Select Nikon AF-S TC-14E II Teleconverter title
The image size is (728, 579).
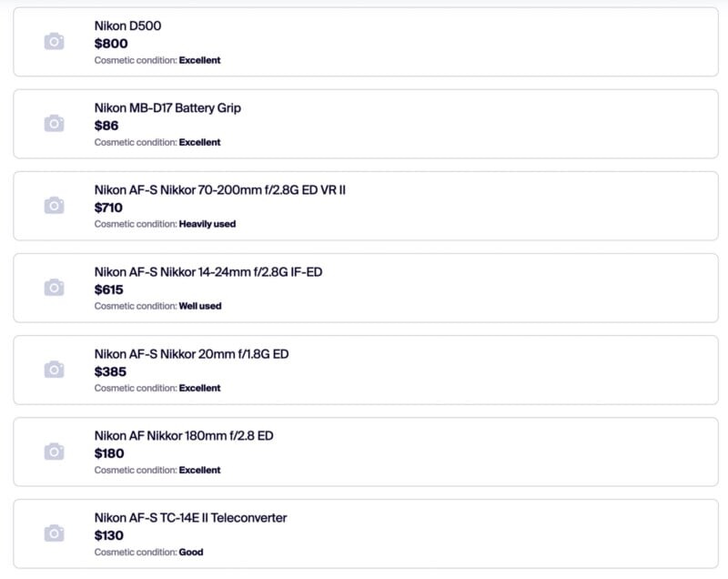click(x=190, y=517)
